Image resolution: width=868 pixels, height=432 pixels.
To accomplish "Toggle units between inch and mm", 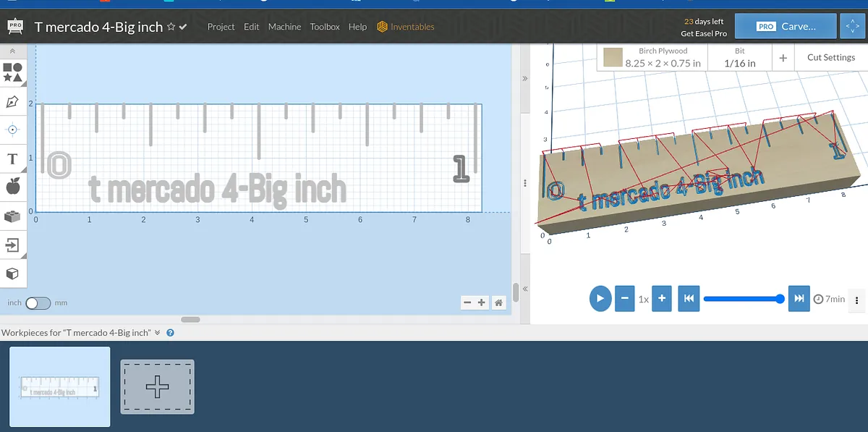I will pos(36,303).
